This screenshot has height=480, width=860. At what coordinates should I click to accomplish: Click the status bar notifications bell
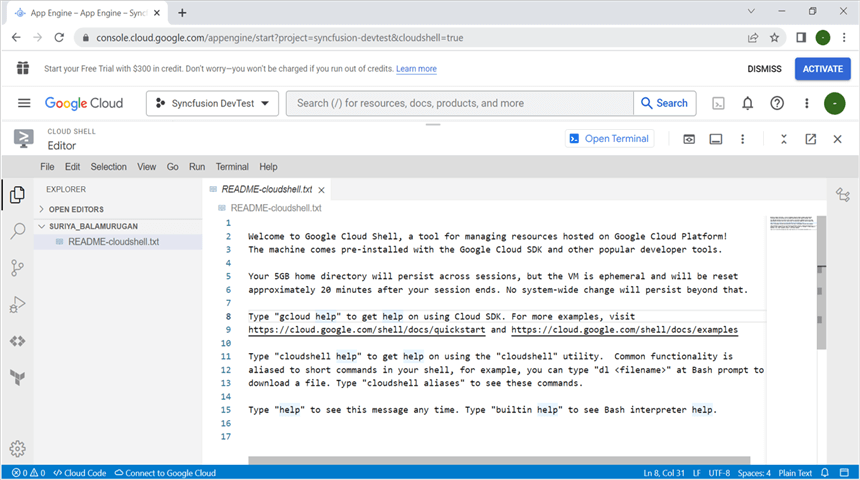[824, 472]
